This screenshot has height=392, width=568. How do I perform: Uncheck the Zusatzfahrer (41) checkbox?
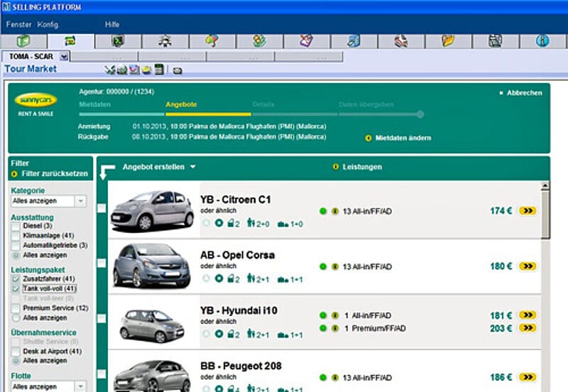pos(16,279)
